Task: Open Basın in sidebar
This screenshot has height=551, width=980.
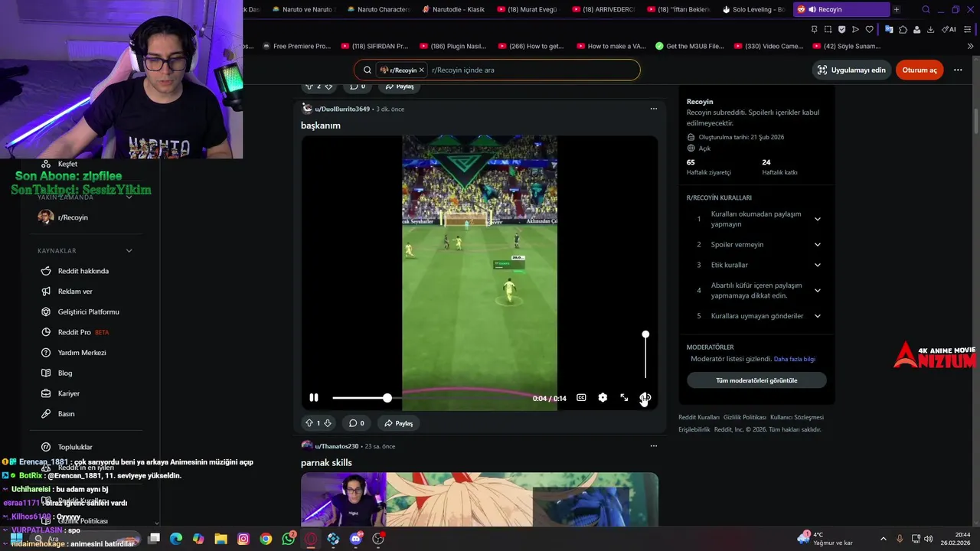Action: click(x=67, y=414)
